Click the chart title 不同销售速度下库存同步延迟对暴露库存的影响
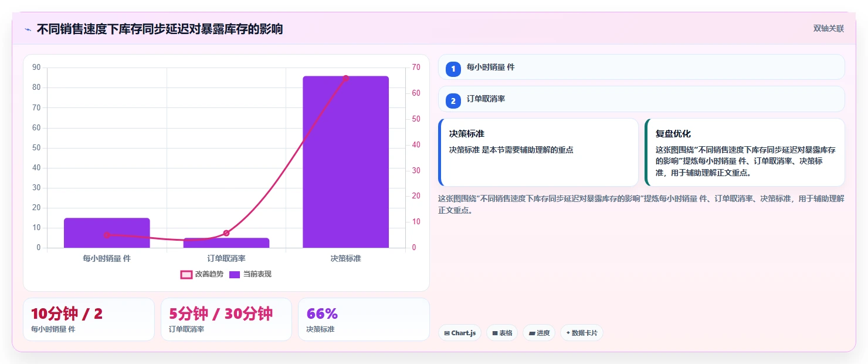Screen dimensions: 868x364 (160, 29)
